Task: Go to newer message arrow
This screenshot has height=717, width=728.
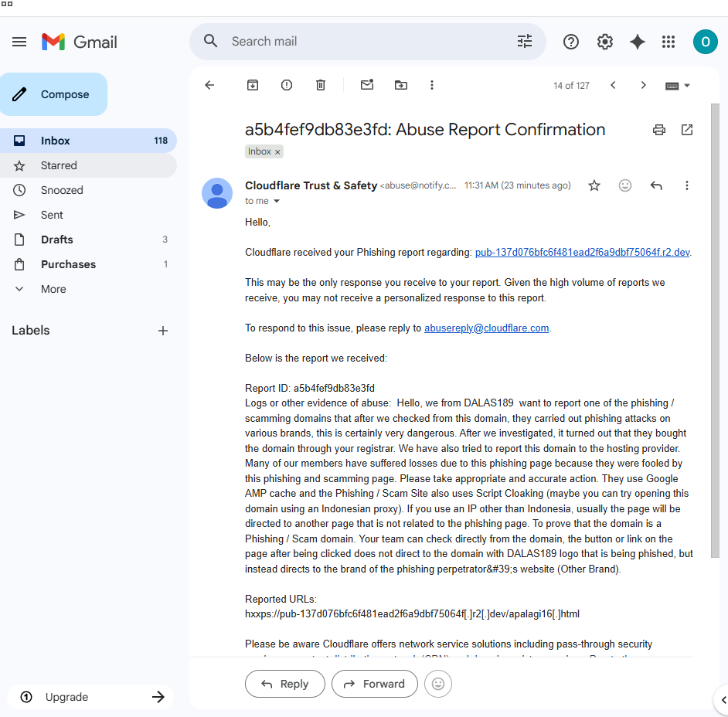Action: tap(613, 85)
